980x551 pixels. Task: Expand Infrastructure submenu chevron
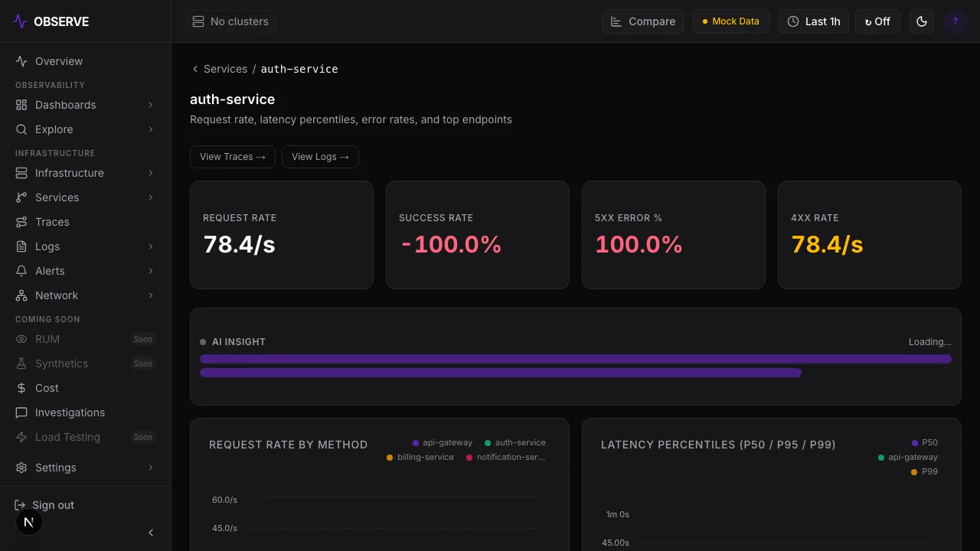click(151, 173)
